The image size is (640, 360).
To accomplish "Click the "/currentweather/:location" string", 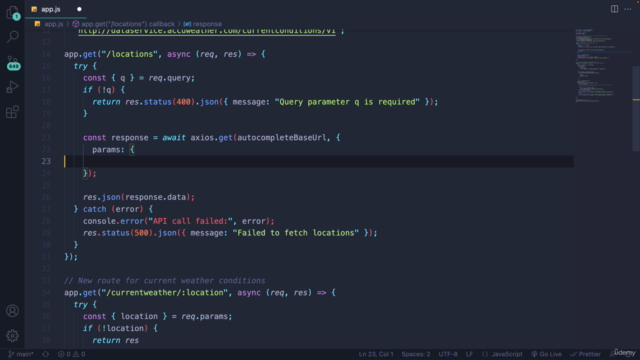I will tap(164, 292).
